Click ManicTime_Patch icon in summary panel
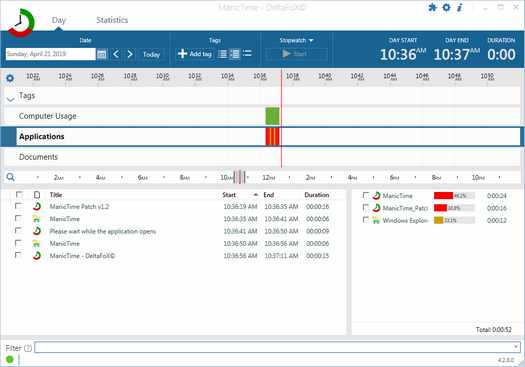 tap(376, 208)
